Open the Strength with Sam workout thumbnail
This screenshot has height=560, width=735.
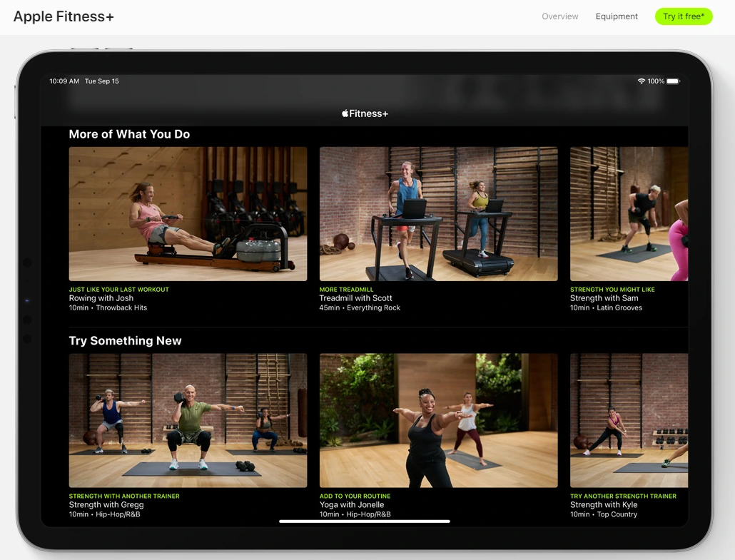click(629, 214)
